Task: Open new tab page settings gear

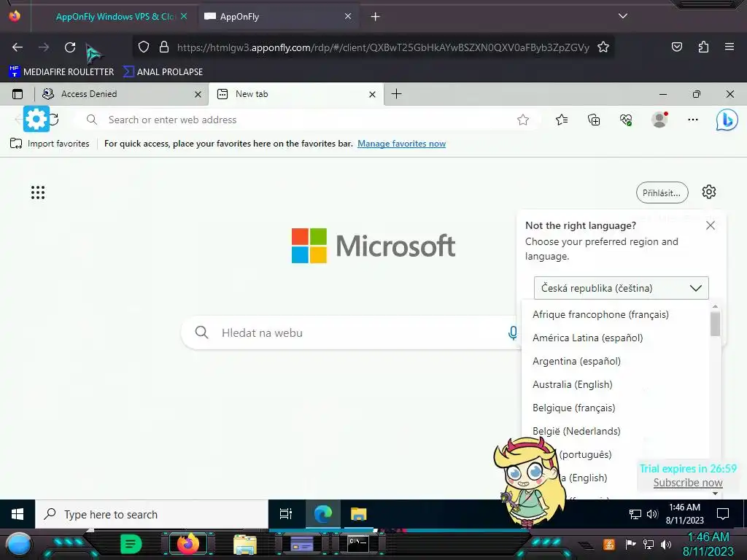Action: tap(709, 192)
